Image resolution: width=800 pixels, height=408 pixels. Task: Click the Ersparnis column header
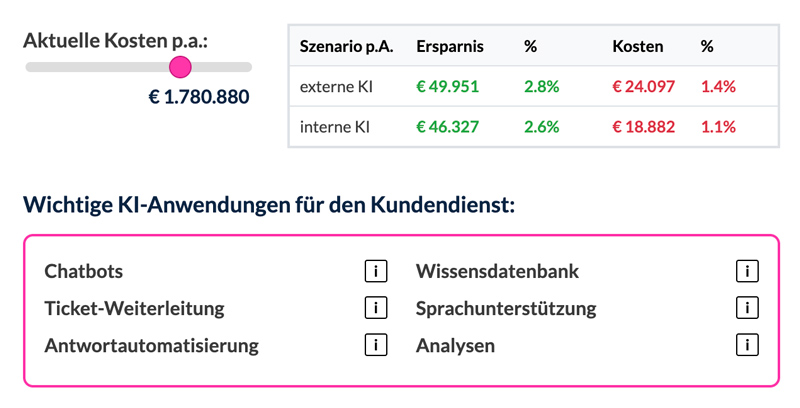coord(450,47)
